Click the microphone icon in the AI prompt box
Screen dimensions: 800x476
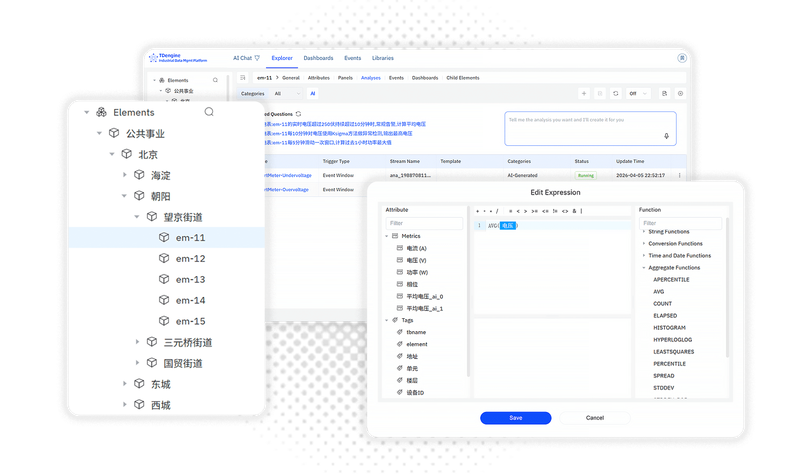point(666,136)
